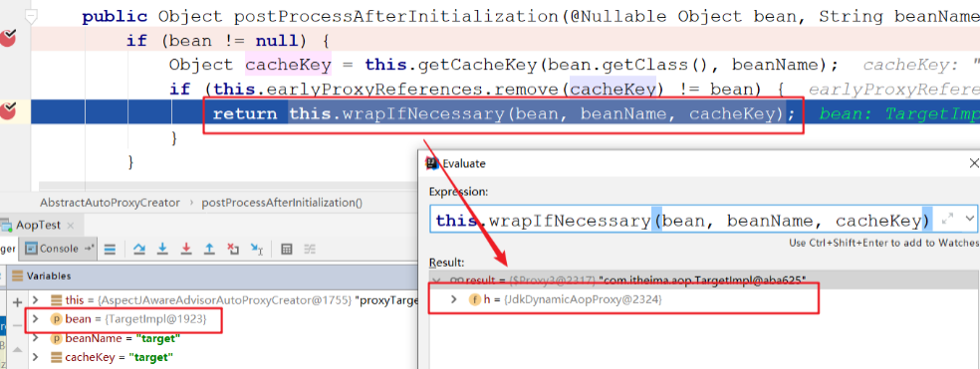
Task: Toggle breakpoint on the if (bean != null) line
Action: [x=8, y=39]
